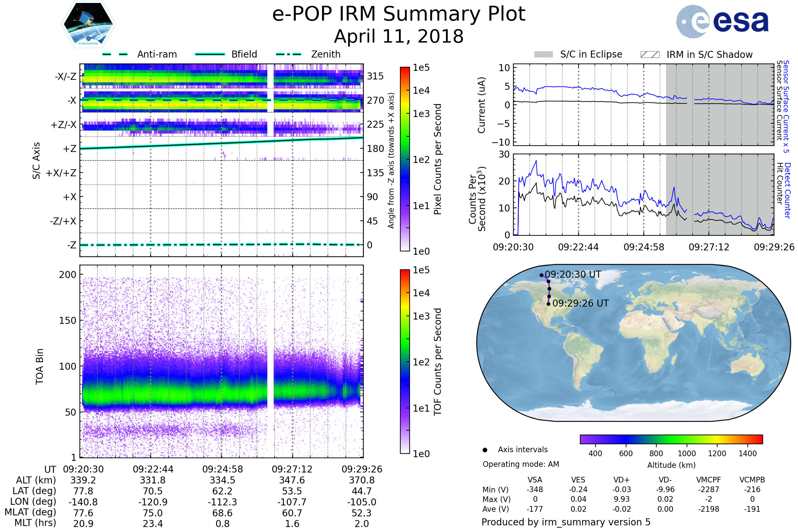798x532 pixels.
Task: Click the Bfield solid line legend marker
Action: (x=210, y=54)
